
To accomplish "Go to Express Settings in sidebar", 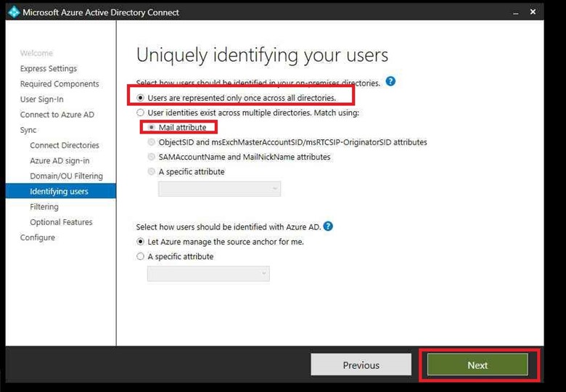I will tap(49, 69).
